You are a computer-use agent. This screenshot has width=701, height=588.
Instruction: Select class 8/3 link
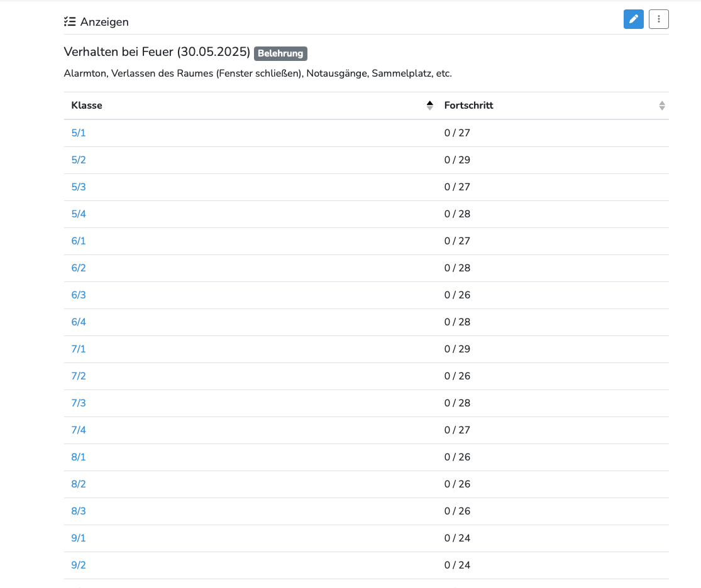point(79,511)
